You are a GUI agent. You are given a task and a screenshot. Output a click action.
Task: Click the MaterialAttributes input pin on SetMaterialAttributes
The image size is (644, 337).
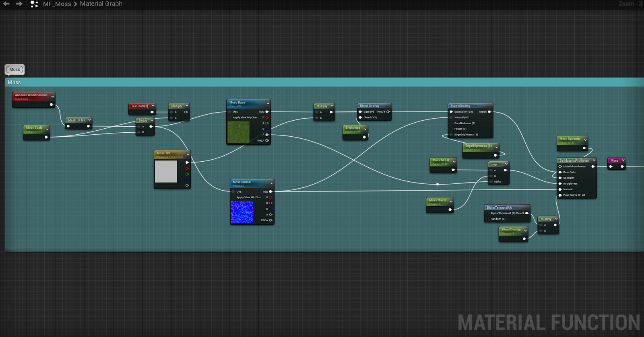560,166
